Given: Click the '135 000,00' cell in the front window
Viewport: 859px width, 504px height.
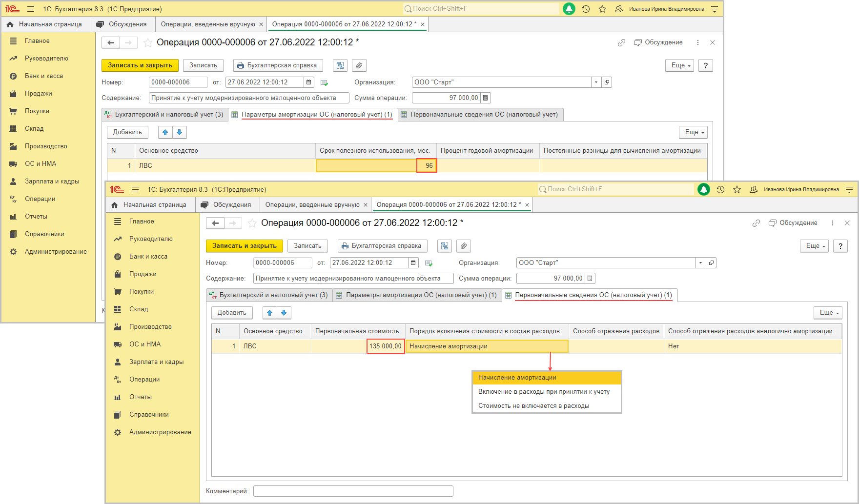Looking at the screenshot, I should 386,346.
